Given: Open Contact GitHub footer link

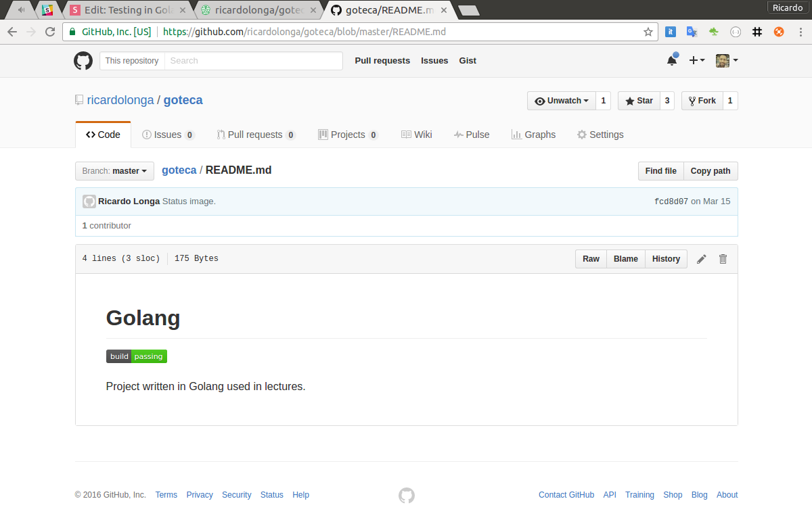Looking at the screenshot, I should 566,495.
